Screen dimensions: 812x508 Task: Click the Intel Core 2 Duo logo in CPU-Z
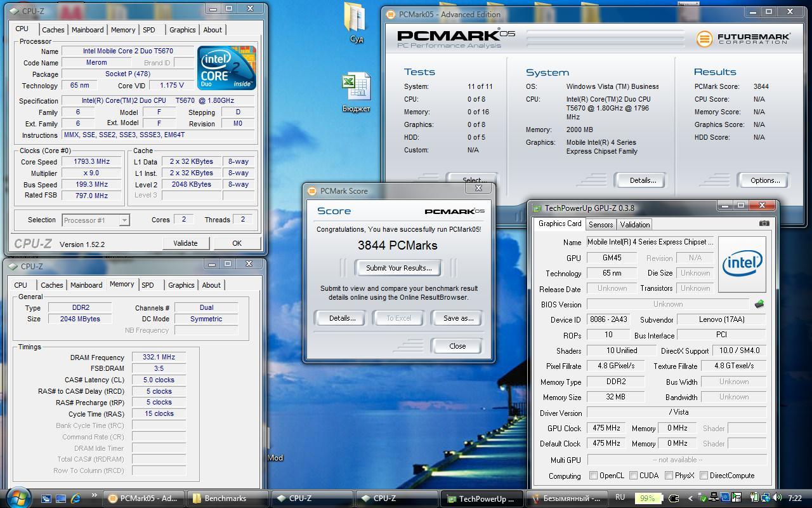pyautogui.click(x=226, y=67)
